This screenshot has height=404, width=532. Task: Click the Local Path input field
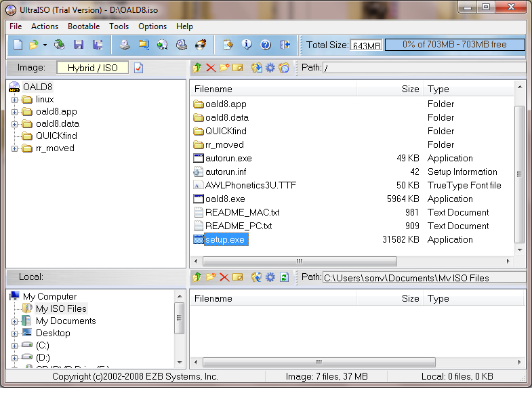(424, 277)
